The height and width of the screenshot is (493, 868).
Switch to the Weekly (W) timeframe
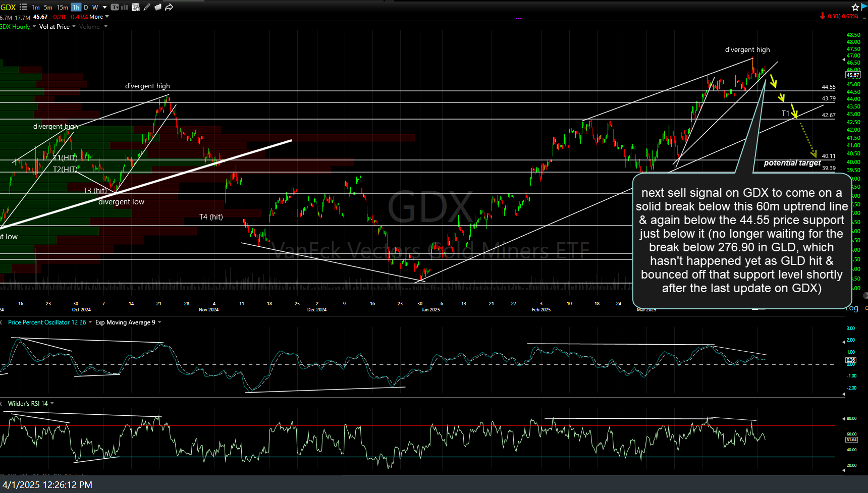(95, 7)
